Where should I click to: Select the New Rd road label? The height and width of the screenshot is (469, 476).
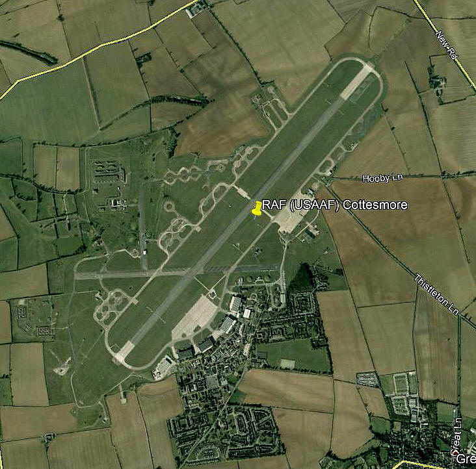click(x=447, y=45)
